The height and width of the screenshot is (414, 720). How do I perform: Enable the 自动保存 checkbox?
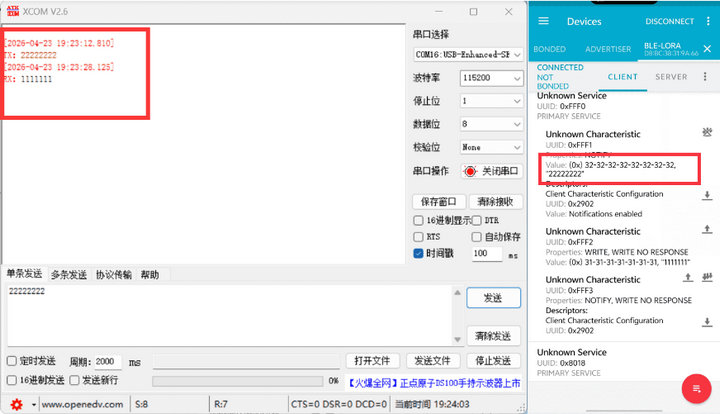[477, 237]
